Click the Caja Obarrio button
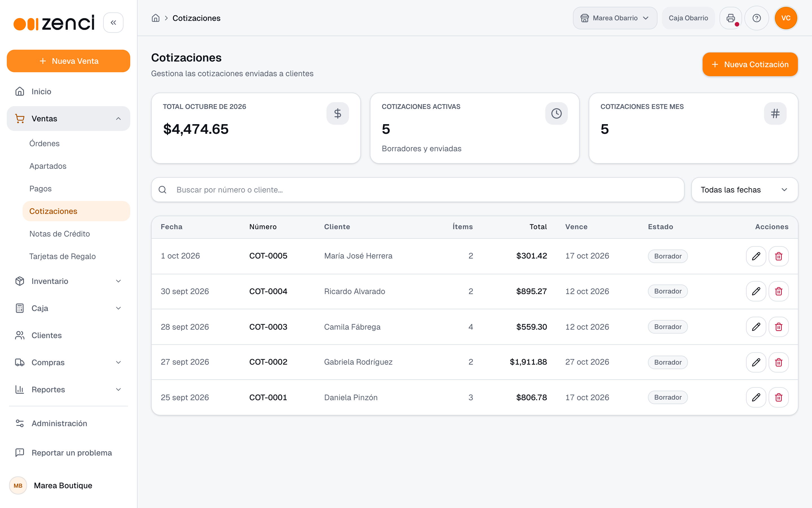Screen dimensions: 812x508 (x=688, y=18)
